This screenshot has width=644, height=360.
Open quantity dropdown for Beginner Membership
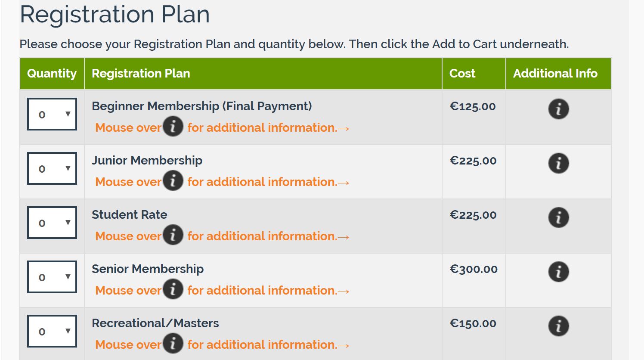coord(52,114)
